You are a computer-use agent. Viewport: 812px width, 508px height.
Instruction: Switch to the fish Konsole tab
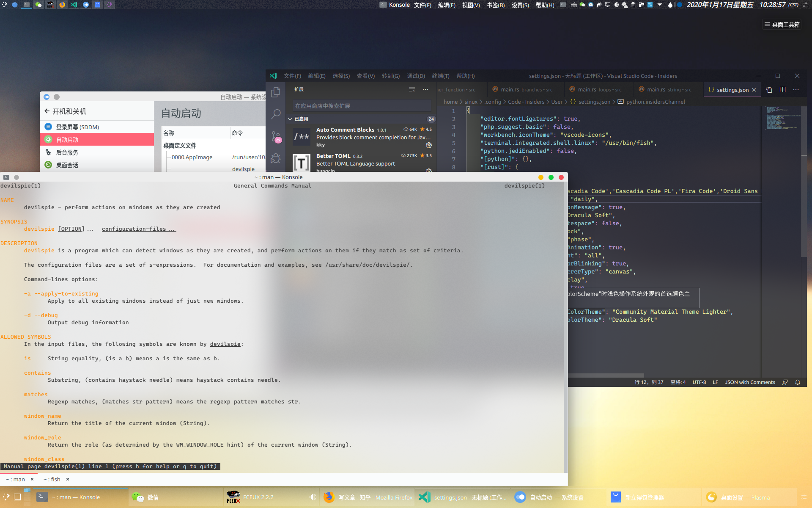(x=52, y=479)
